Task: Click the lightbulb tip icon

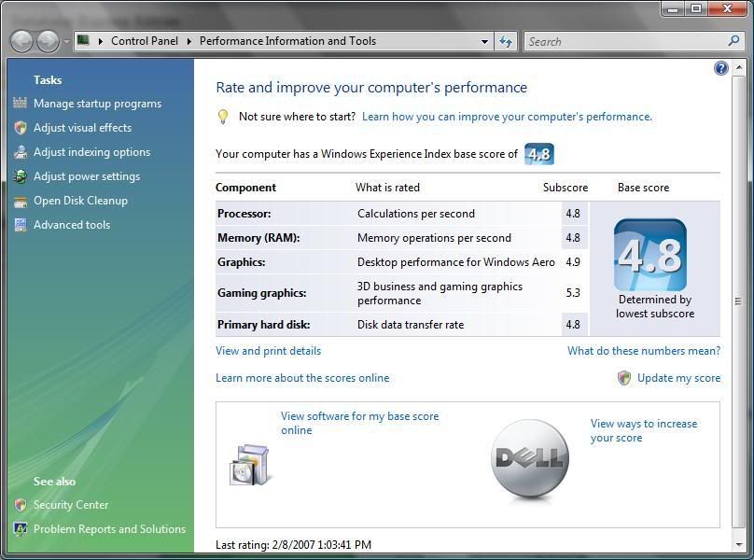Action: coord(223,117)
